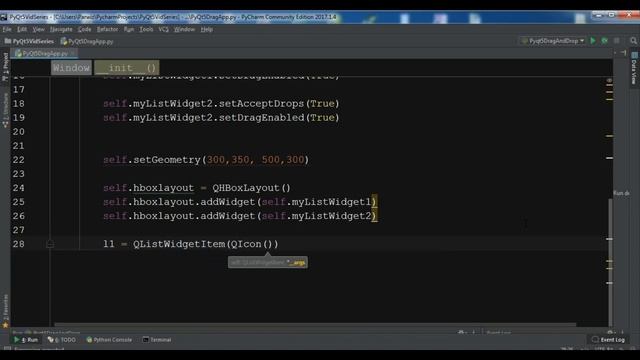Close the PyQt5DragApp.py editor tab
The height and width of the screenshot is (360, 640).
tap(73, 53)
